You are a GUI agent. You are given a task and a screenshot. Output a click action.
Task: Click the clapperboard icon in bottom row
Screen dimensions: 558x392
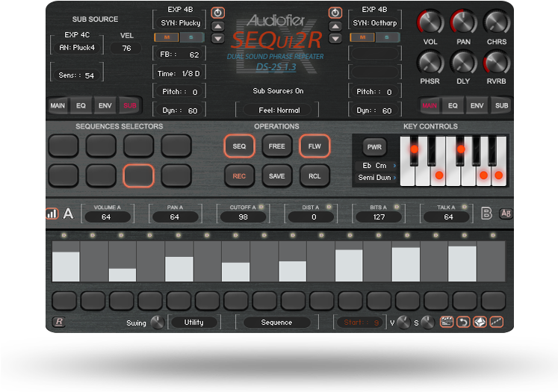(x=447, y=322)
